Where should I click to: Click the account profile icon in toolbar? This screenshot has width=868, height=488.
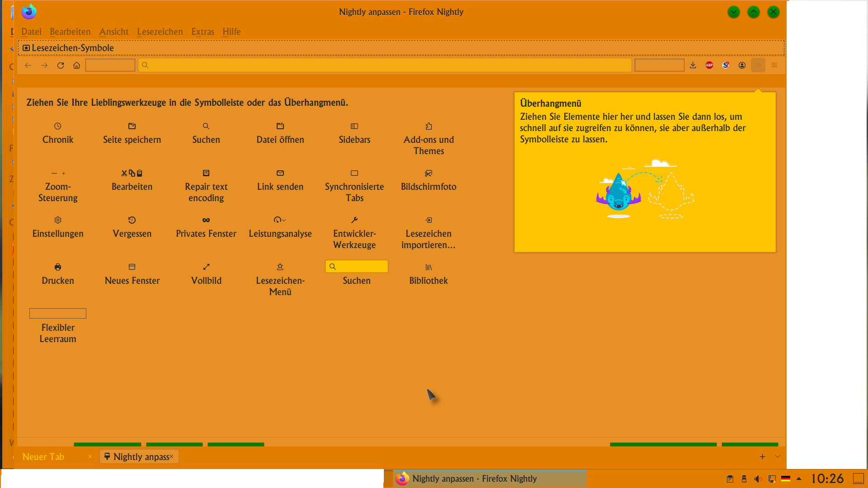pos(741,65)
